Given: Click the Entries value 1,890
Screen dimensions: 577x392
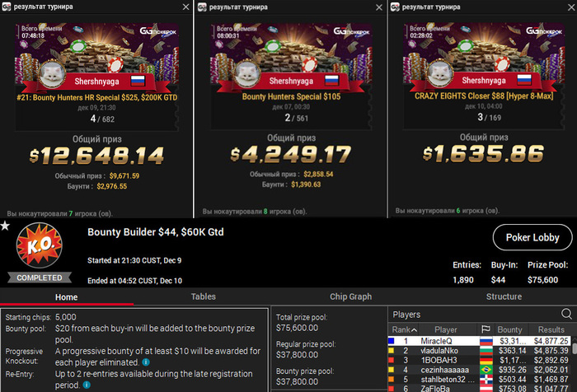Looking at the screenshot, I should point(463,280).
